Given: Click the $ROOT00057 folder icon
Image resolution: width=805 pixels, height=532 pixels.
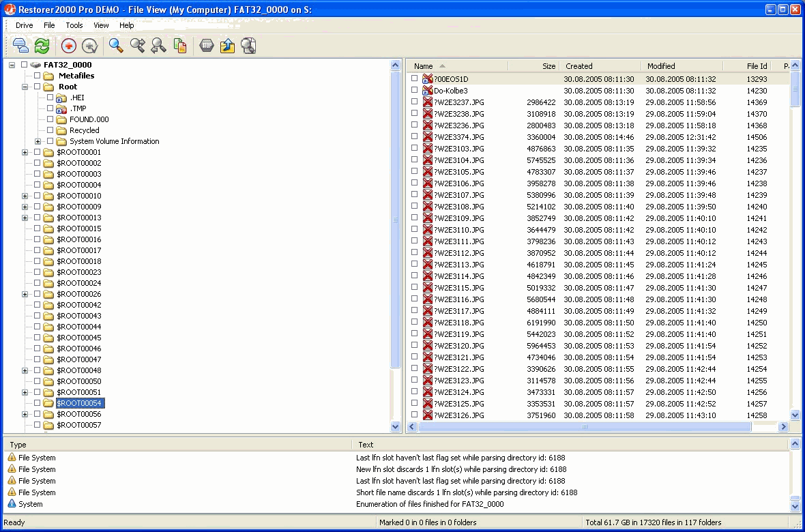Looking at the screenshot, I should [x=48, y=425].
